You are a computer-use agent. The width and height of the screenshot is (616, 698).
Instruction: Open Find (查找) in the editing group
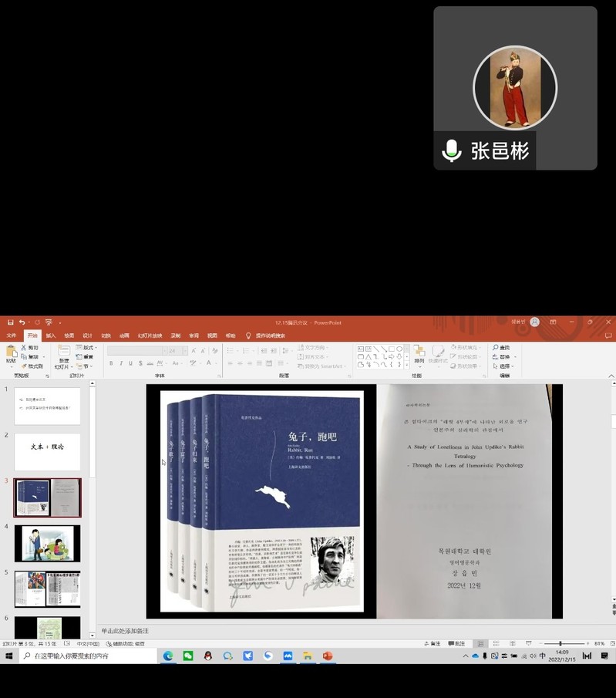click(x=501, y=347)
